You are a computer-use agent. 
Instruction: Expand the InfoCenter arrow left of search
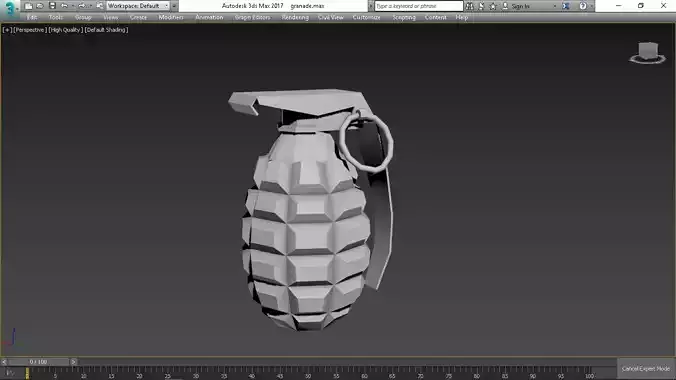pyautogui.click(x=371, y=6)
